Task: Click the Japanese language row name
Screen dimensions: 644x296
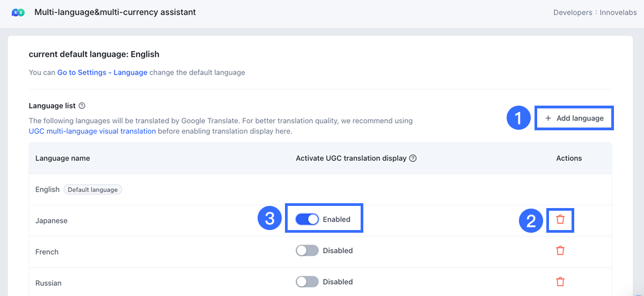Action: pyautogui.click(x=52, y=220)
